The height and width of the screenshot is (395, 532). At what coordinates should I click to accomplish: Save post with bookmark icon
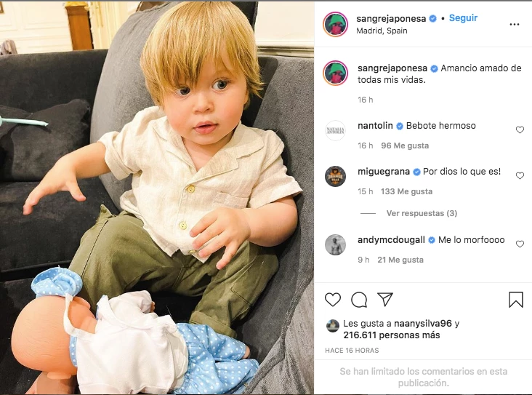pos(516,300)
